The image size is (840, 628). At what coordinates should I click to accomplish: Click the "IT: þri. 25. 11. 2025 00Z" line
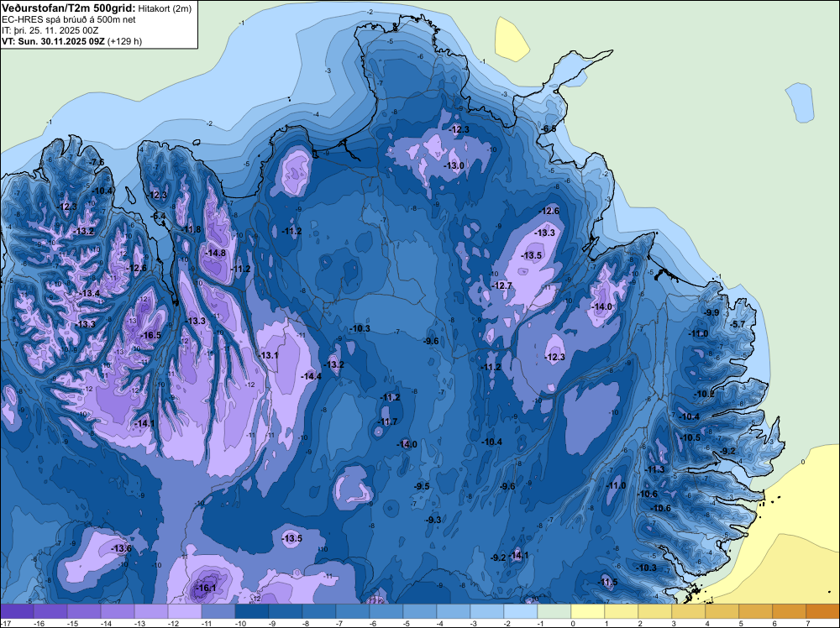tap(50, 30)
